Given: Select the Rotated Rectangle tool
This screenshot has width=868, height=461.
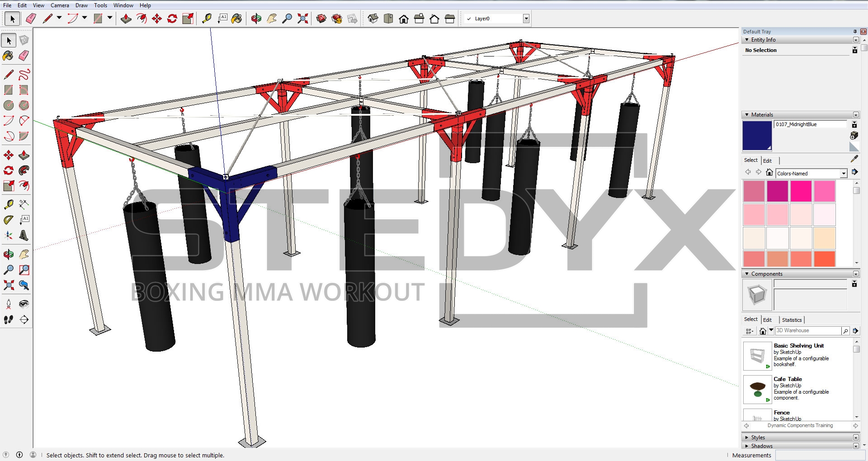Looking at the screenshot, I should click(x=24, y=90).
